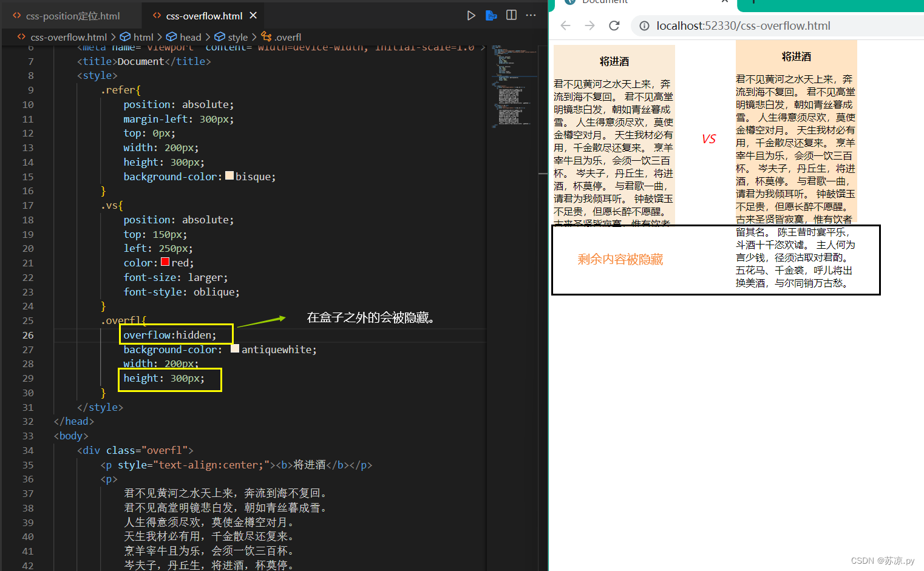The image size is (924, 571).
Task: Select the css-overflow.html editor tab
Action: click(204, 16)
